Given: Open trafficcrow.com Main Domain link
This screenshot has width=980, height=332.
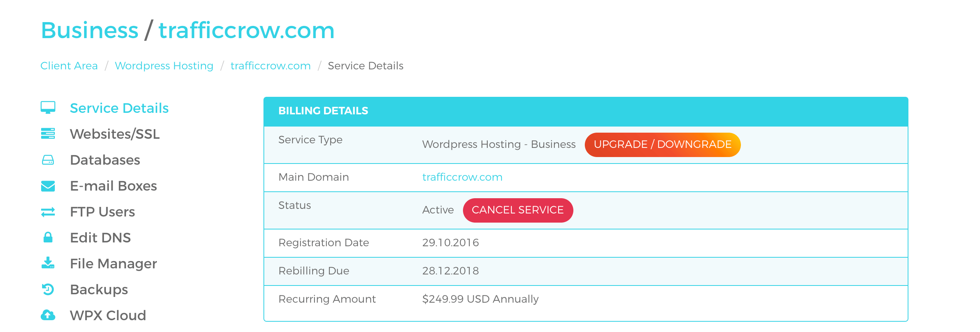Looking at the screenshot, I should click(462, 177).
